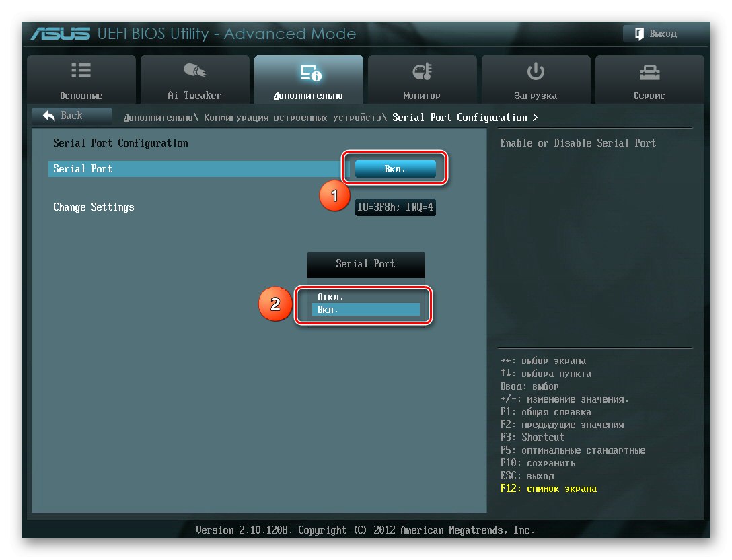Click the Back arrow icon
Viewport: 732px width, 560px height.
click(48, 116)
